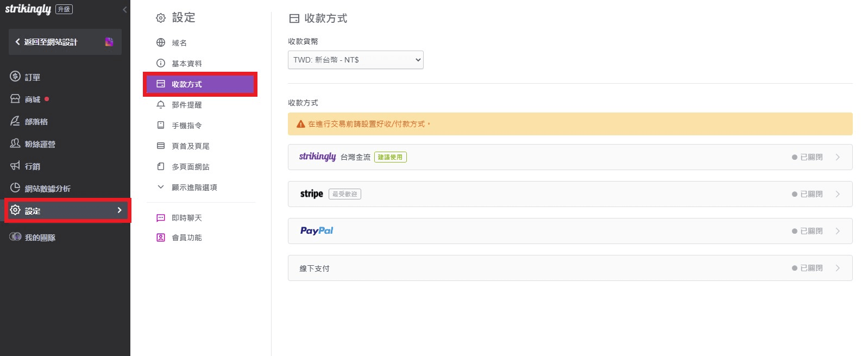This screenshot has width=868, height=356.
Task: Expand the PayPal row chevron arrow
Action: click(x=838, y=231)
